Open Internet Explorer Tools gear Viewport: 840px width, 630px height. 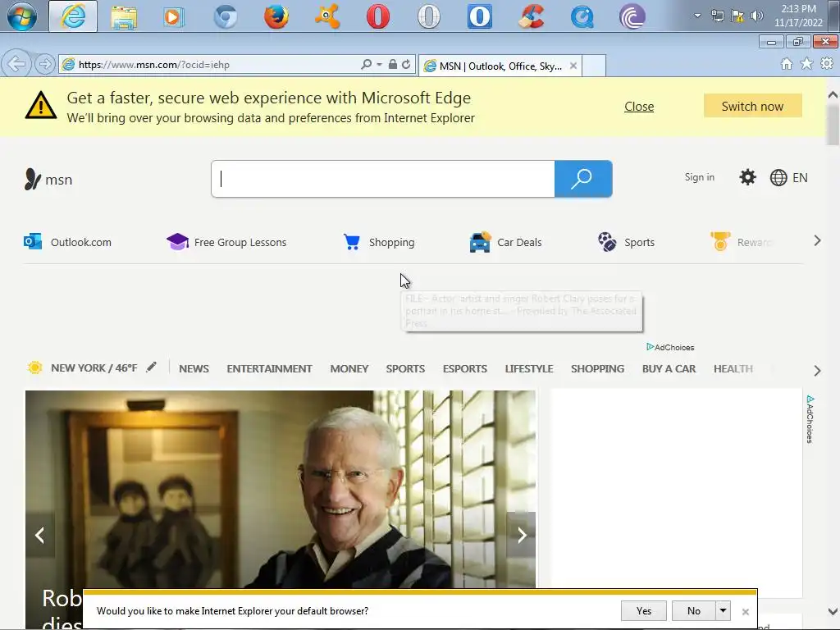[x=827, y=64]
